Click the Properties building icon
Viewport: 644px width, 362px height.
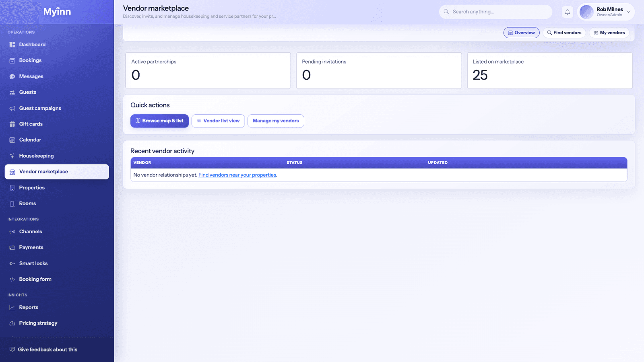pos(12,188)
